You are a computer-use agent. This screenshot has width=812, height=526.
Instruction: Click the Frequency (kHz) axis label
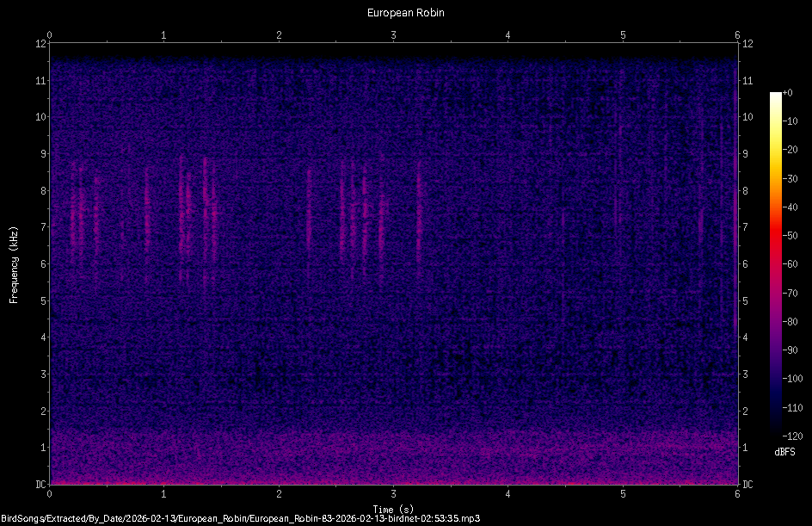pos(12,263)
